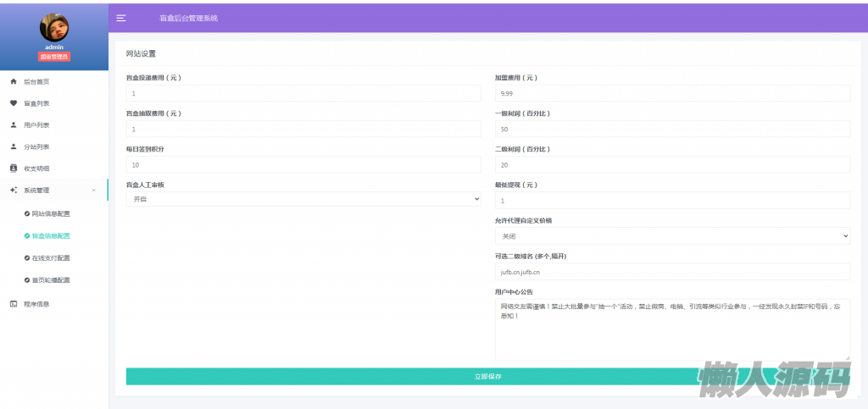Click the bullet icon beside 首页轮播配置

27,280
